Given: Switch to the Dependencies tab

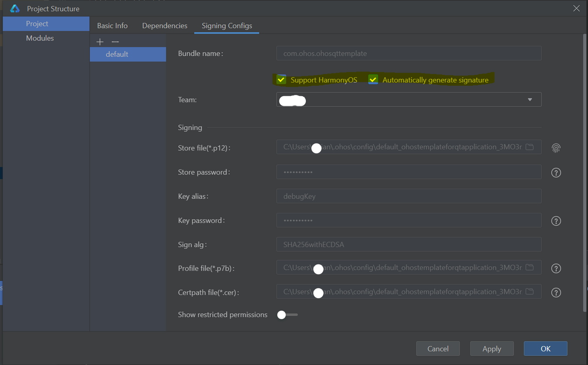Looking at the screenshot, I should [x=164, y=25].
